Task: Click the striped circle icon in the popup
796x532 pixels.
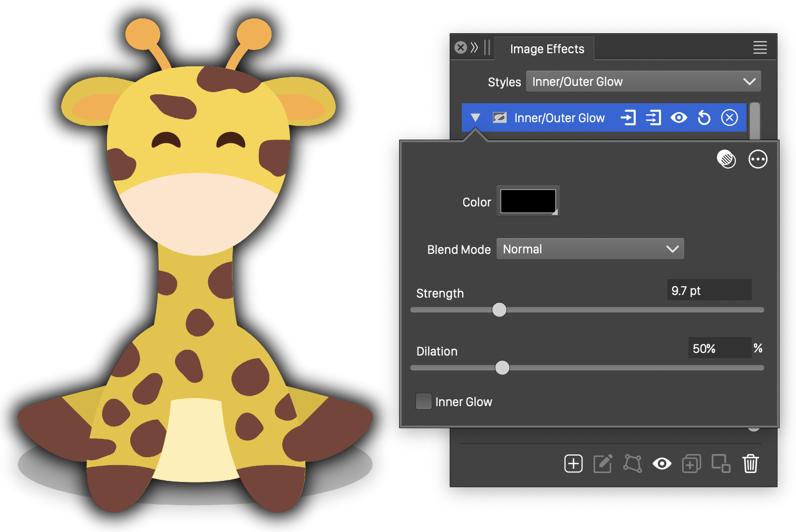Action: pyautogui.click(x=726, y=159)
